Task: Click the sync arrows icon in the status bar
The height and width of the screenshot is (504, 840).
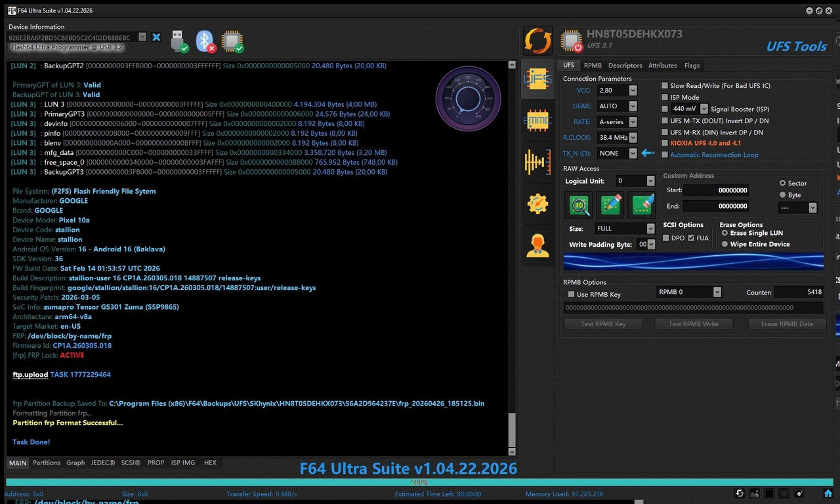Action: 740,493
